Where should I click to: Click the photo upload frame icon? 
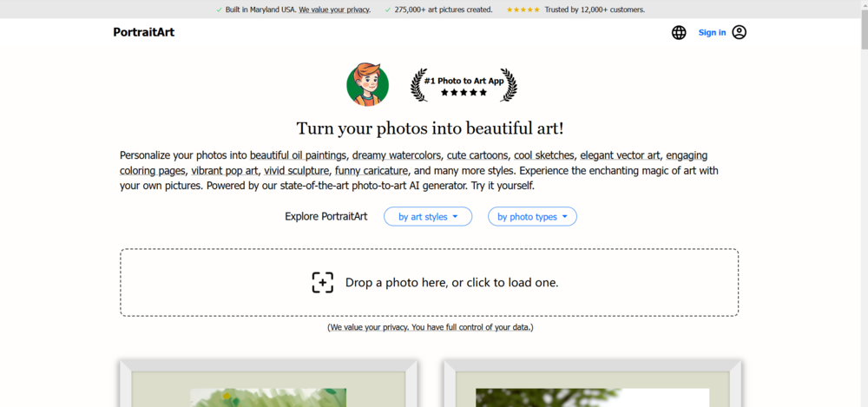(322, 282)
